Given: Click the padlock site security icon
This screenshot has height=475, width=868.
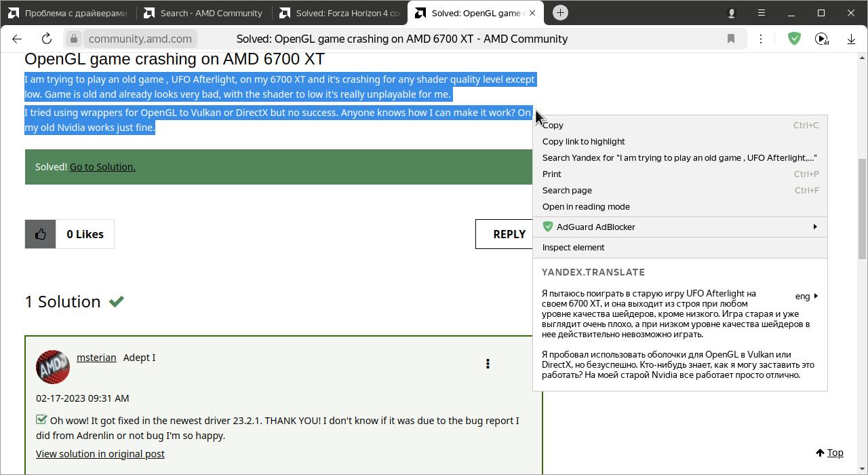Looking at the screenshot, I should (74, 39).
